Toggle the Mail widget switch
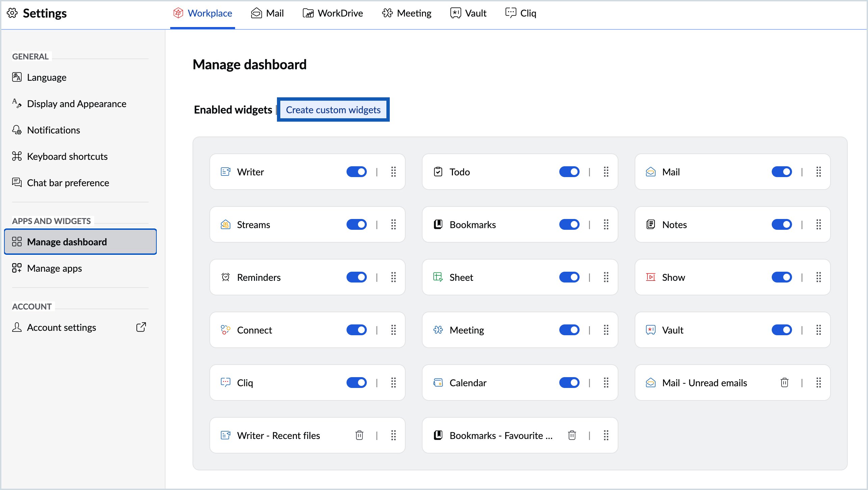 click(x=782, y=172)
